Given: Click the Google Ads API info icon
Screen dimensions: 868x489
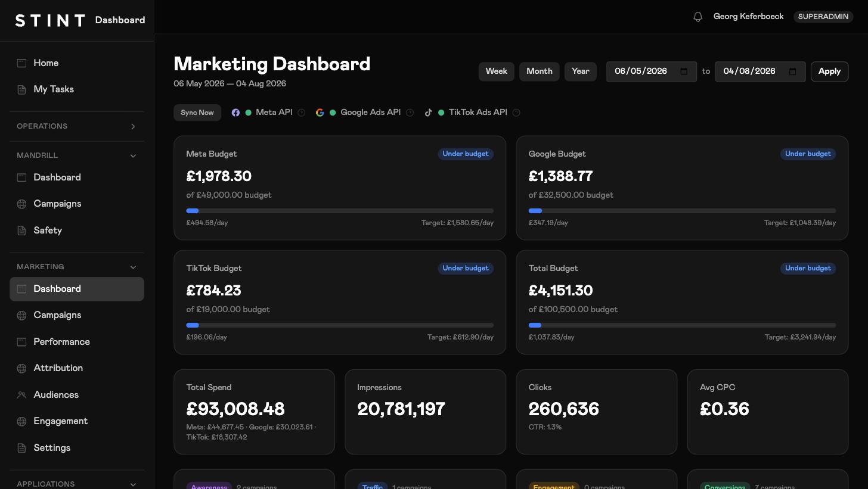Looking at the screenshot, I should [x=410, y=113].
